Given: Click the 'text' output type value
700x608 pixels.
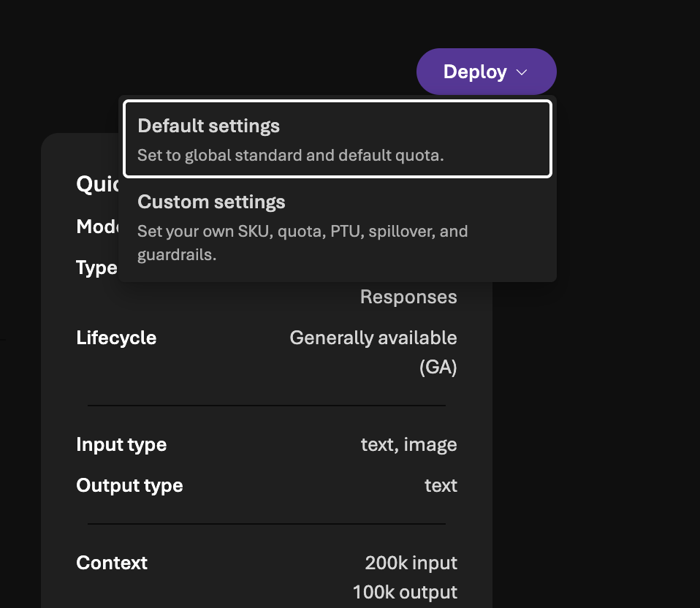Looking at the screenshot, I should [441, 486].
